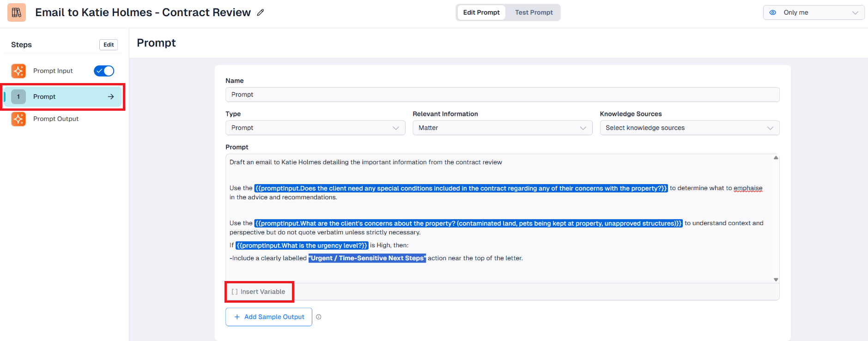The height and width of the screenshot is (341, 868).
Task: Click the misspelled word "emphaise" in the prompt
Action: 748,188
